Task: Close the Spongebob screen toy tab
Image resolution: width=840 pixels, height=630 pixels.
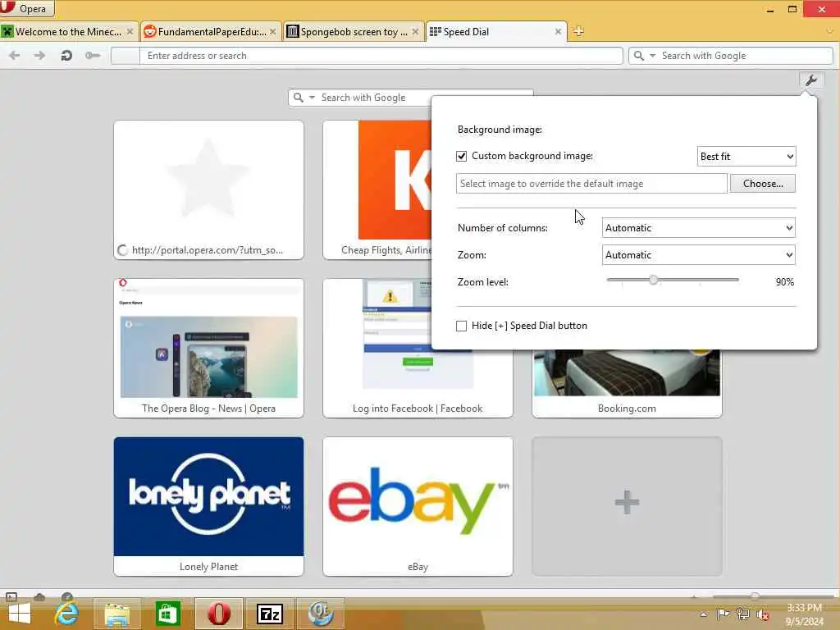Action: point(415,32)
